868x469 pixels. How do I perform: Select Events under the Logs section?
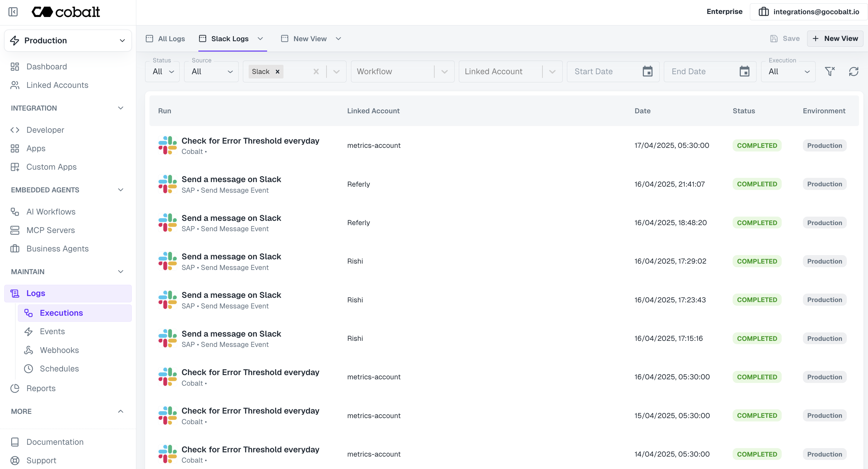[x=52, y=331]
